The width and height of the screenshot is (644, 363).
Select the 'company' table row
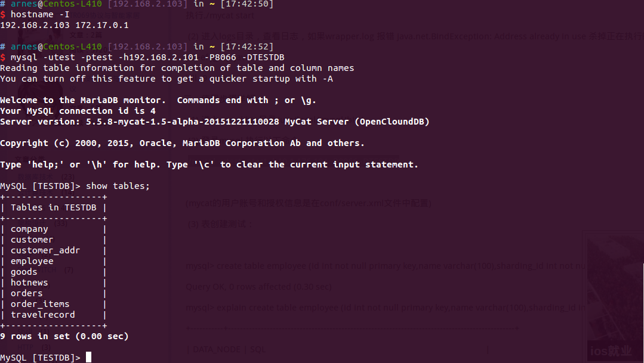pyautogui.click(x=53, y=229)
